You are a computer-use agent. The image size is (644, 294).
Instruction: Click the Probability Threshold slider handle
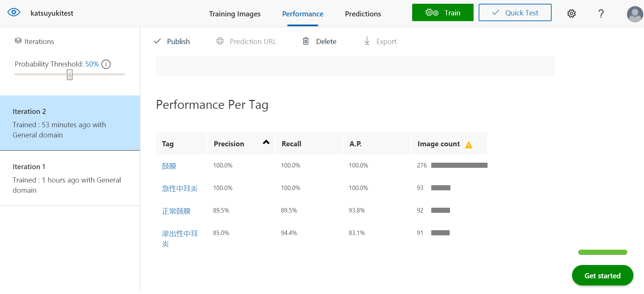[70, 74]
